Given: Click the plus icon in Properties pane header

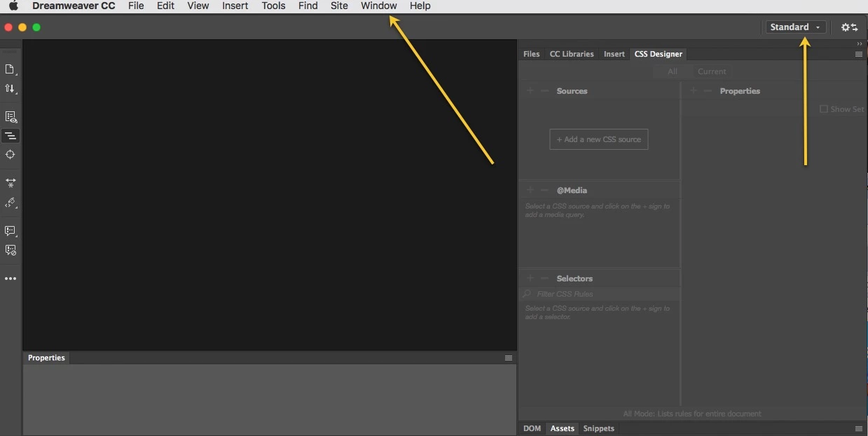Looking at the screenshot, I should (x=694, y=91).
